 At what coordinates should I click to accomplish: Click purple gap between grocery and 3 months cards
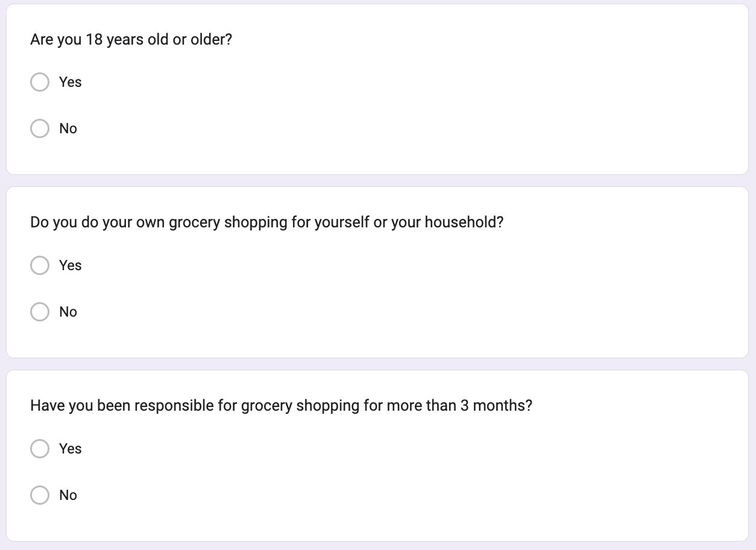[377, 364]
